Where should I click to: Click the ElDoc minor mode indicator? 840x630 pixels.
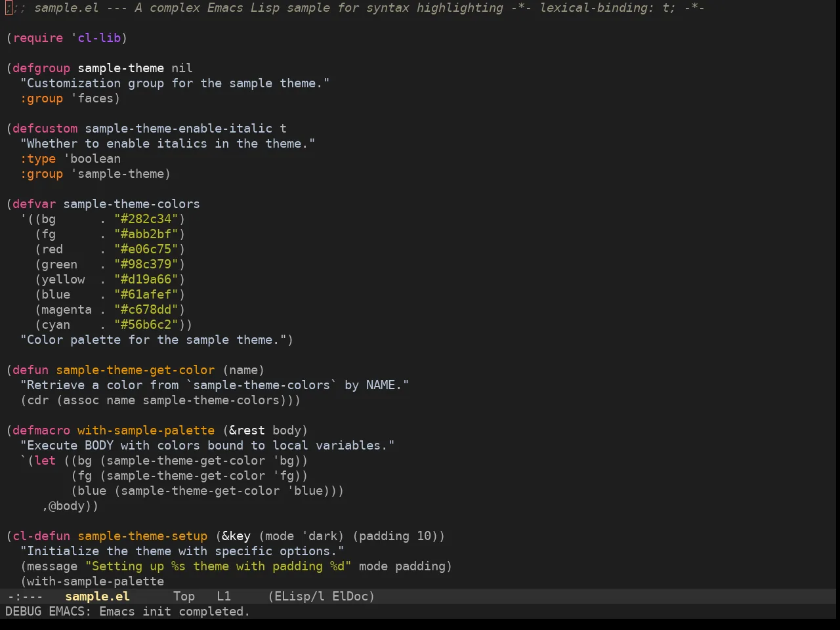[x=350, y=596]
